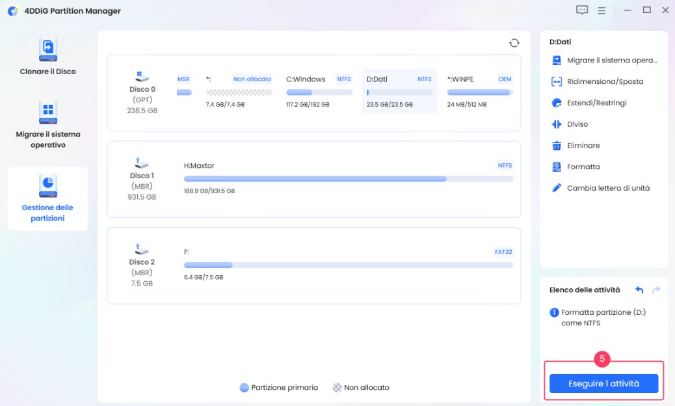This screenshot has height=406, width=675.
Task: Select the Non allocato 7.4 GB partition
Action: click(x=239, y=91)
